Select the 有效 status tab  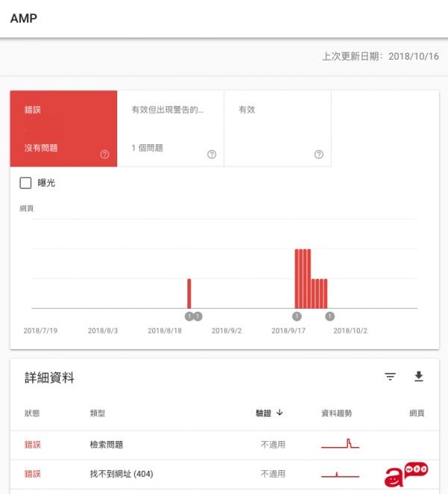tap(278, 129)
